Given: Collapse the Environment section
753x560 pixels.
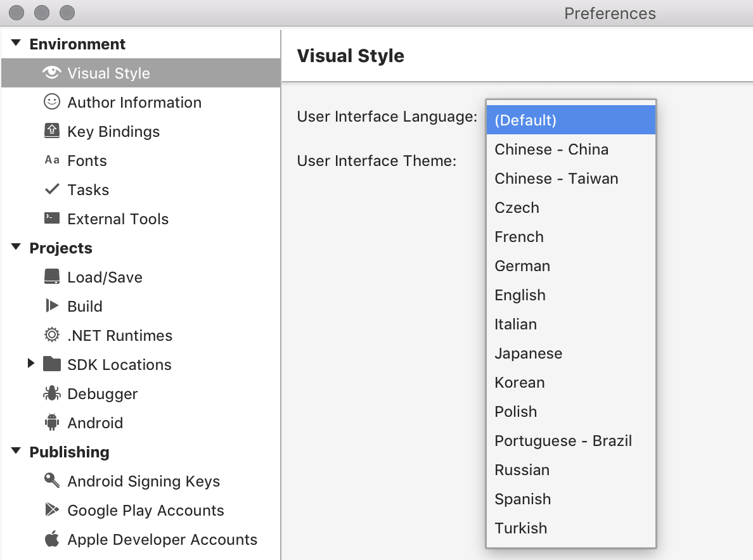Looking at the screenshot, I should tap(16, 44).
